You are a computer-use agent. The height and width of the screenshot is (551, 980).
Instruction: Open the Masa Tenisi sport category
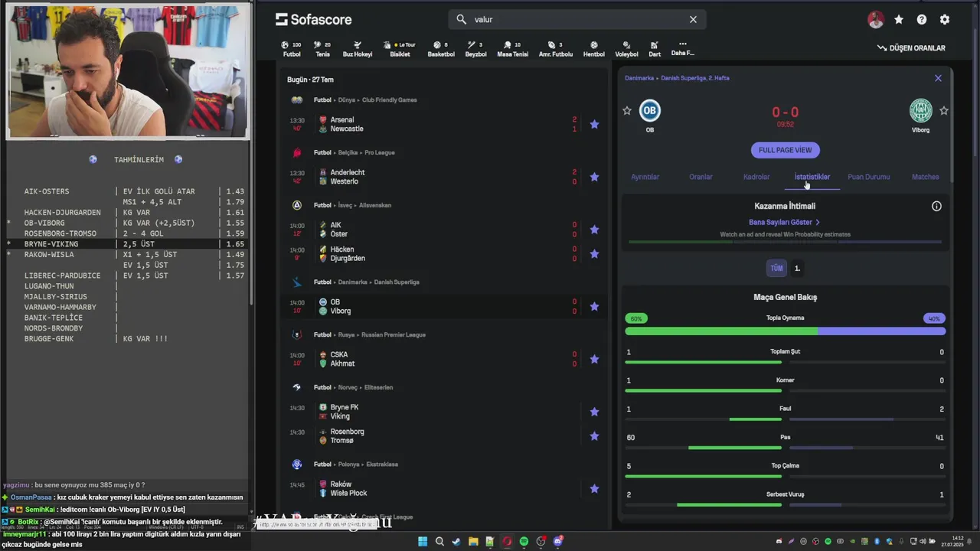click(513, 49)
